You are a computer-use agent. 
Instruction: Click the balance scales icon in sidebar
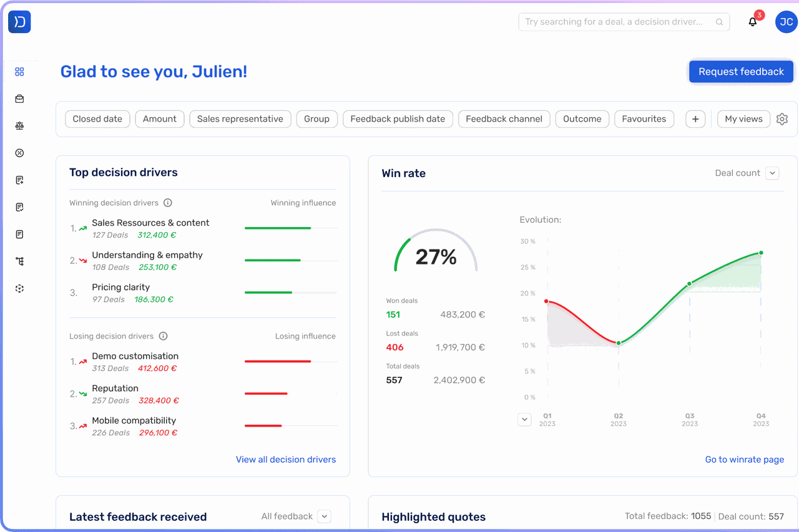point(19,126)
